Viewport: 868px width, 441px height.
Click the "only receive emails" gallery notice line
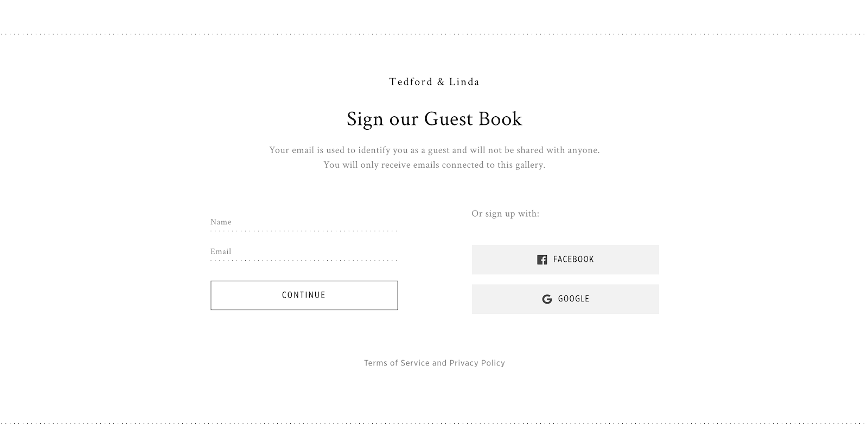[434, 165]
